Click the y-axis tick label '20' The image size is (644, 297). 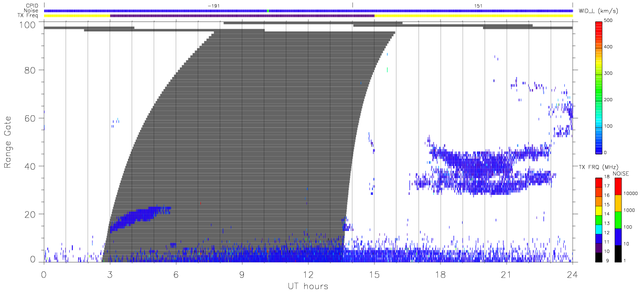pos(30,214)
